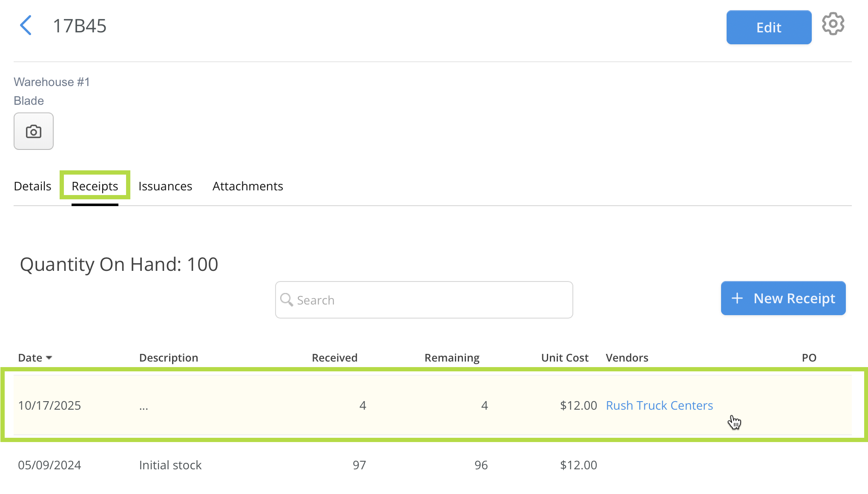Screen dimensions: 868x494
Task: Sort by the Vendors column header
Action: [627, 358]
